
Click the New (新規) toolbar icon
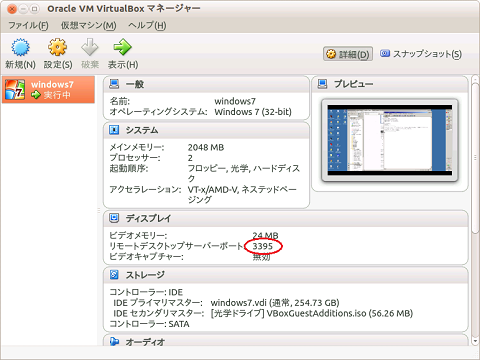pos(20,47)
